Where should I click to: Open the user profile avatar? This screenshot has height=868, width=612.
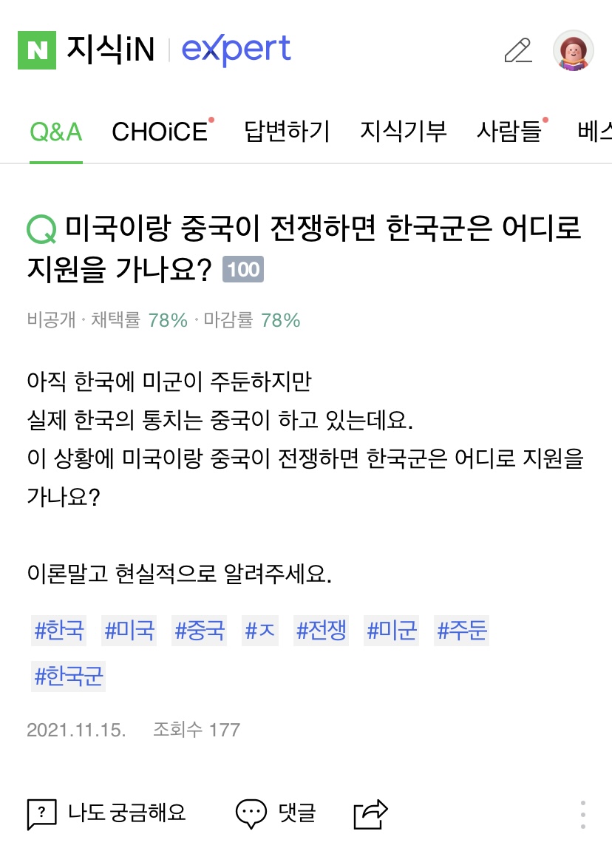(574, 50)
